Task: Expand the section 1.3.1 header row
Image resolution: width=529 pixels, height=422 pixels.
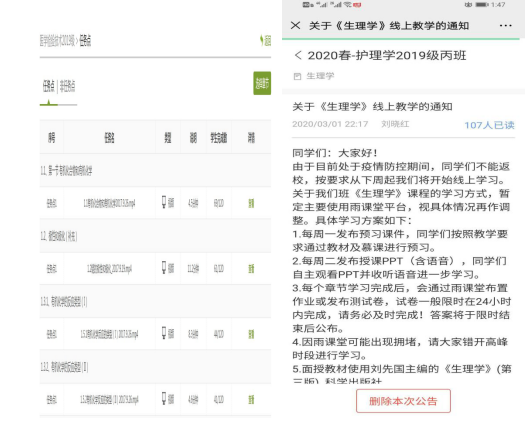Action: [155, 302]
